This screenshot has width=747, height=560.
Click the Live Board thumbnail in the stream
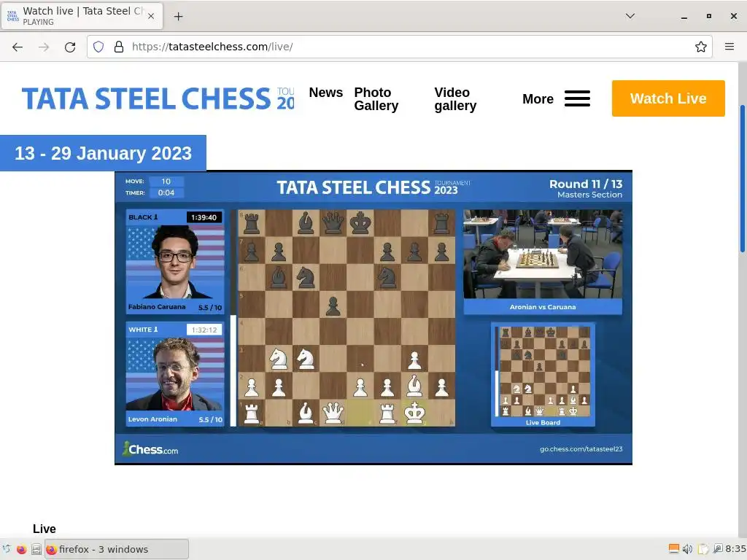pyautogui.click(x=543, y=374)
